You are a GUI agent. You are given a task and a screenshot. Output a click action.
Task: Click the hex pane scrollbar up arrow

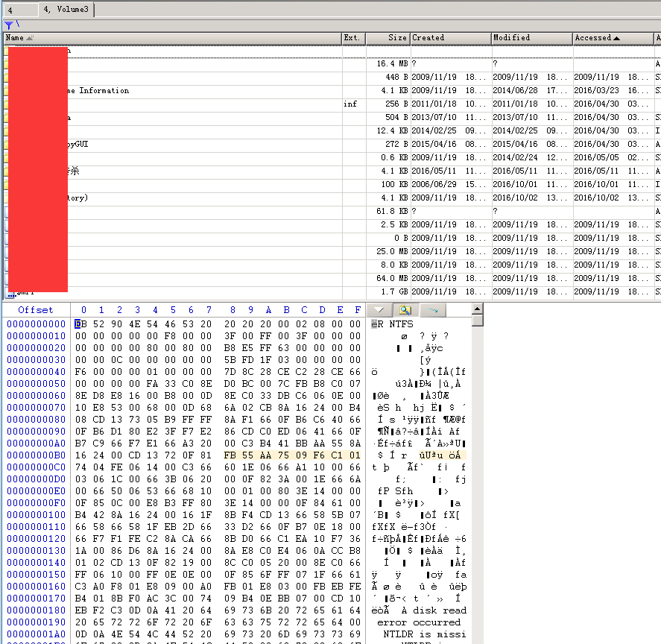[x=477, y=309]
